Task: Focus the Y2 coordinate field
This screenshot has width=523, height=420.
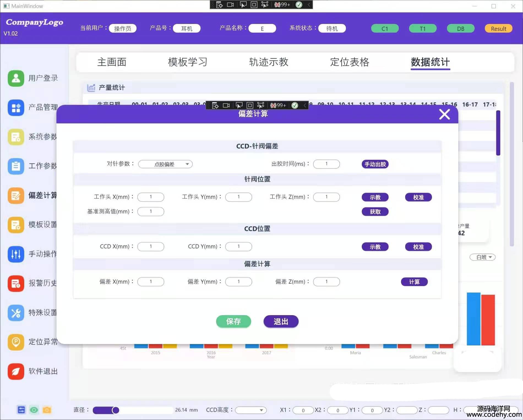Action: 407,410
